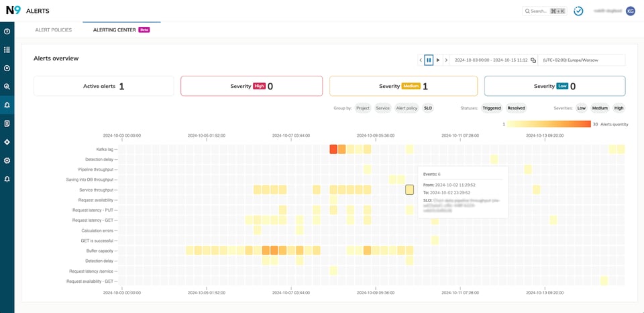Screen dimensions: 644x313
Task: Group alerts by SLO
Action: [428, 108]
